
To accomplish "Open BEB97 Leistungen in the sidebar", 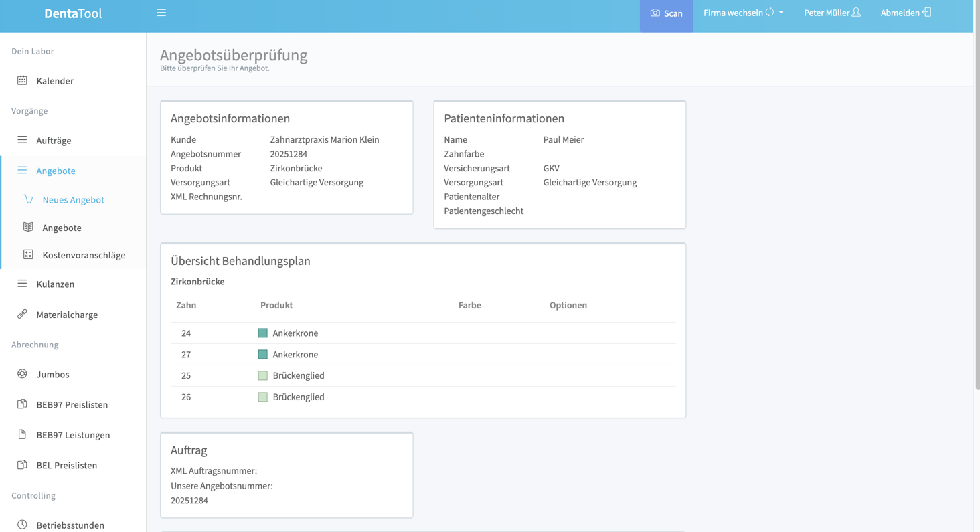I will pyautogui.click(x=73, y=435).
